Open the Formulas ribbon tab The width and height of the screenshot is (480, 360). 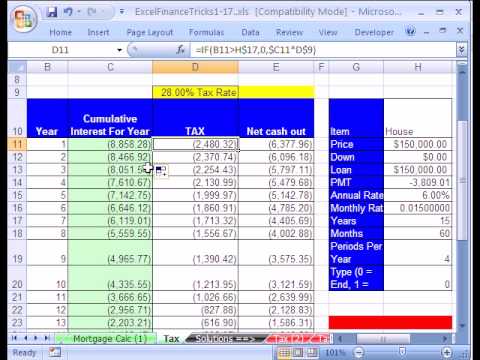(206, 32)
